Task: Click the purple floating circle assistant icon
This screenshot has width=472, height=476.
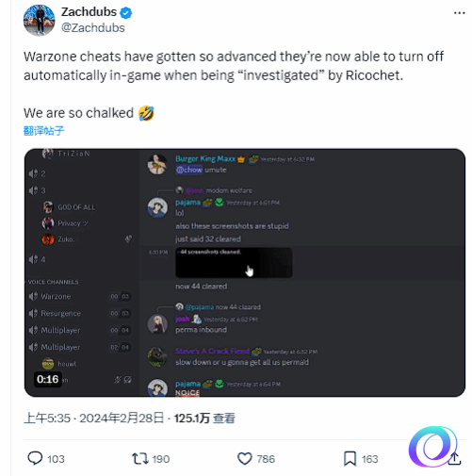Action: (433, 447)
